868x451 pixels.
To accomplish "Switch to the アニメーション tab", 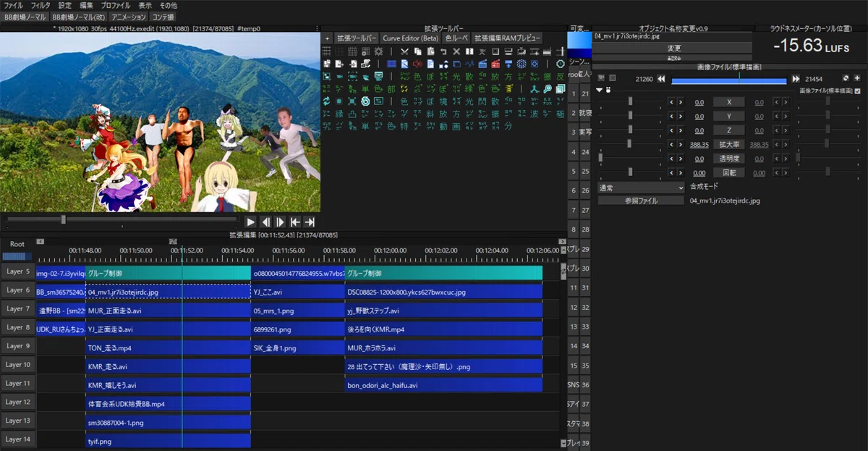I will (129, 17).
